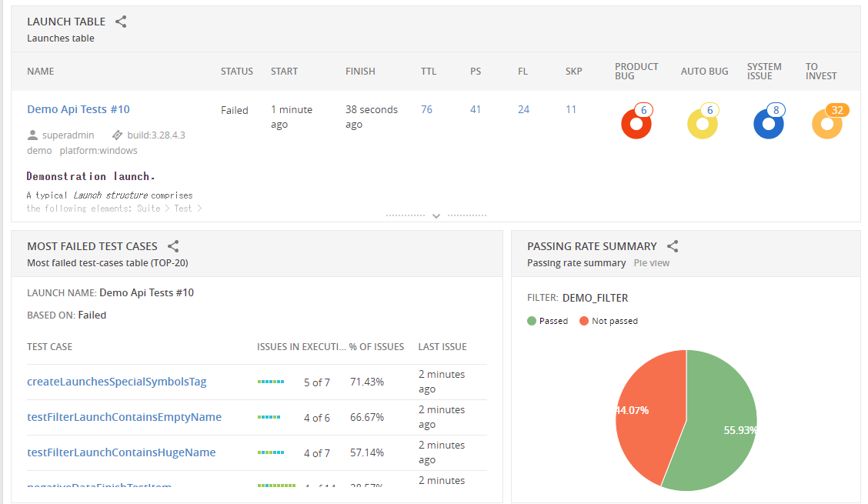This screenshot has height=504, width=868.
Task: Click the Pie view label
Action: point(652,263)
